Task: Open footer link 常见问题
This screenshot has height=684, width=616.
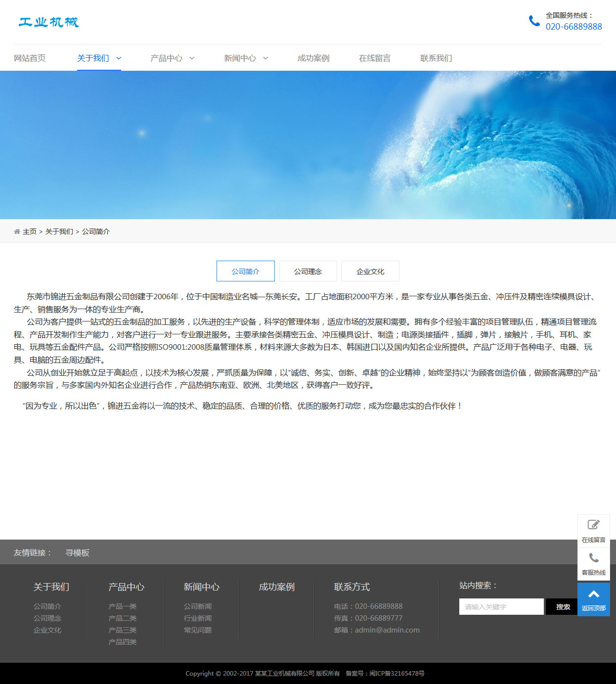Action: pos(198,630)
